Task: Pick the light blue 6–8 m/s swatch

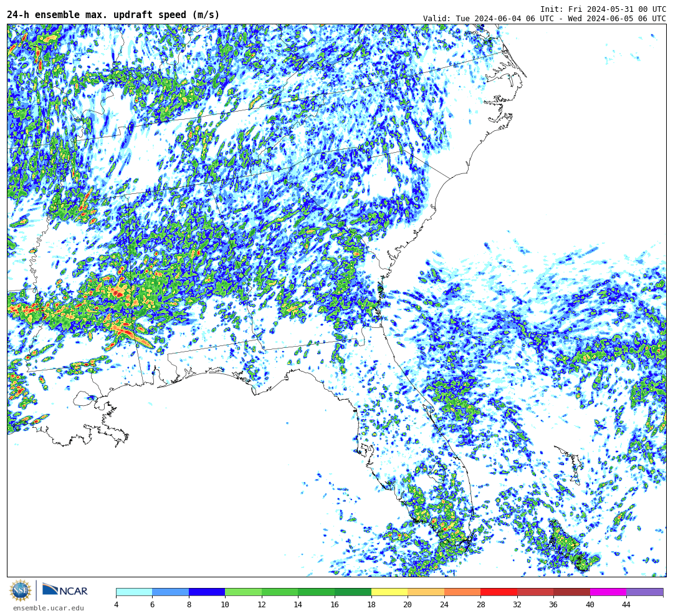Action: pos(170,592)
